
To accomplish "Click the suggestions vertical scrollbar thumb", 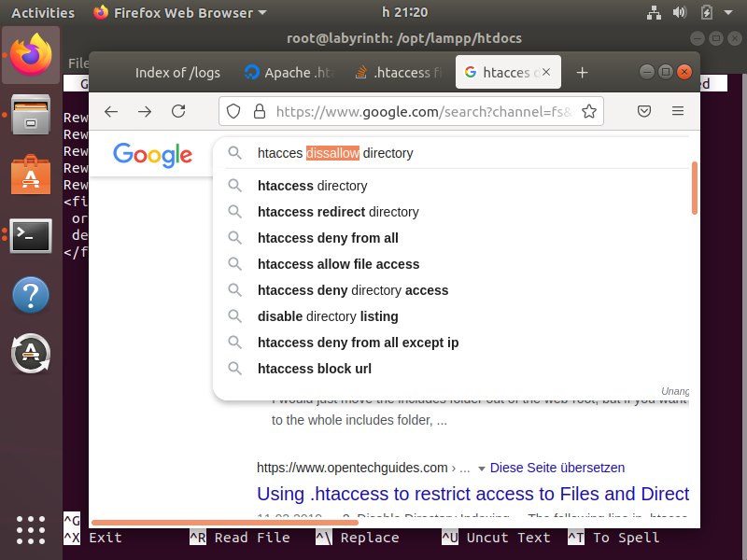I will pos(695,189).
